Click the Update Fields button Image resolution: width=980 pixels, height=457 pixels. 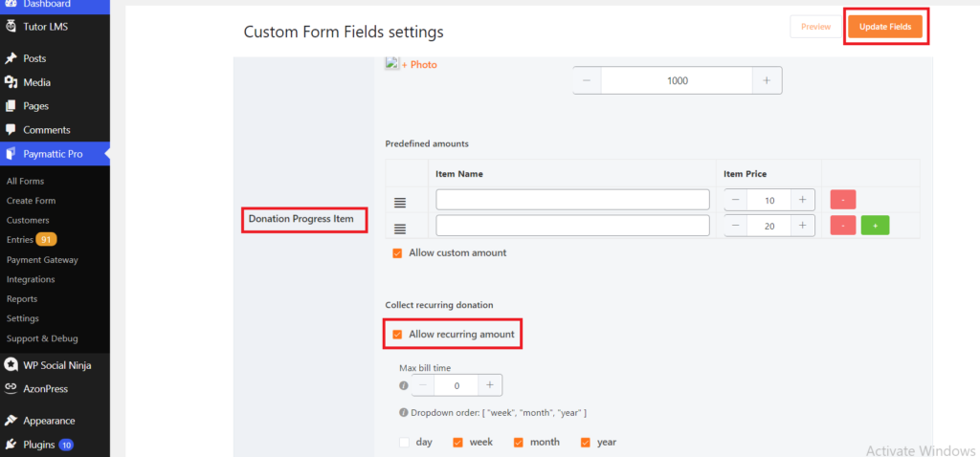(885, 27)
